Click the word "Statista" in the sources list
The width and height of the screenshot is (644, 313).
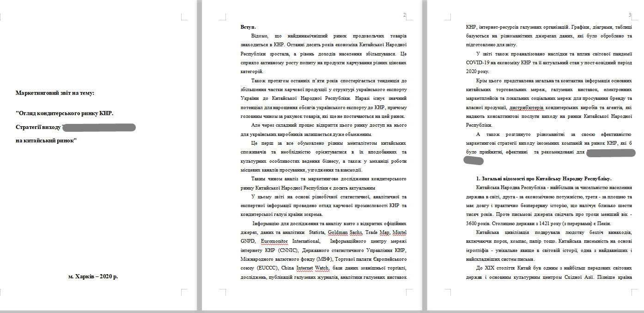317,233
